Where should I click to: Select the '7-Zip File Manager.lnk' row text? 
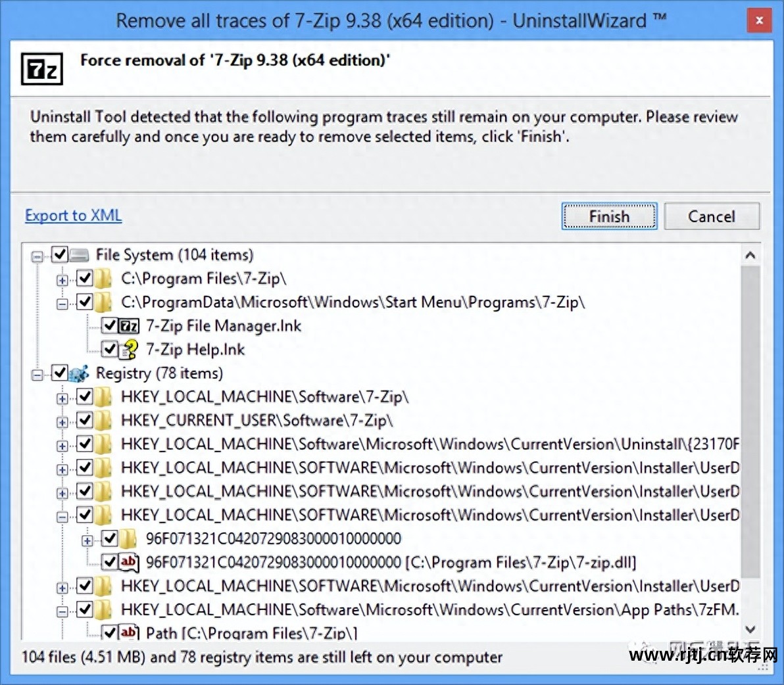pyautogui.click(x=224, y=326)
